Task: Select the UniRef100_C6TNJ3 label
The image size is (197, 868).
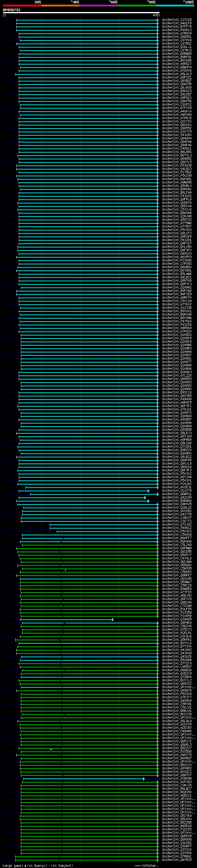Action: [176, 50]
